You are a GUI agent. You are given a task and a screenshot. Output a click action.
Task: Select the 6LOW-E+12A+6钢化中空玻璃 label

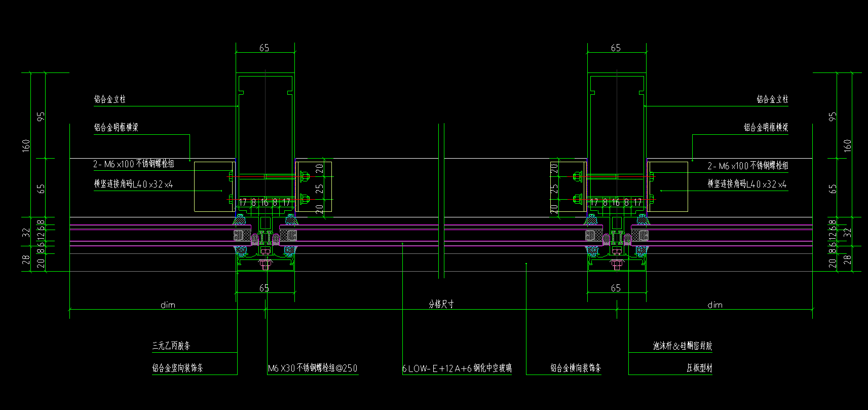457,368
